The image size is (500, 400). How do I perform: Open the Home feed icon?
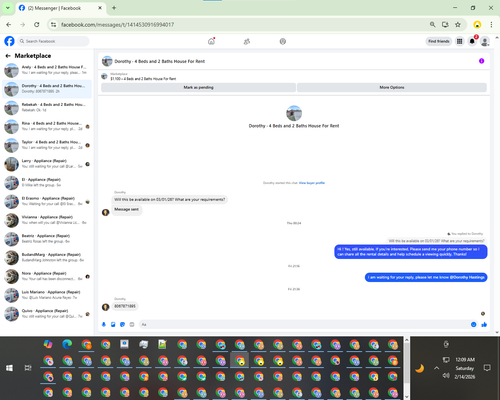(211, 41)
